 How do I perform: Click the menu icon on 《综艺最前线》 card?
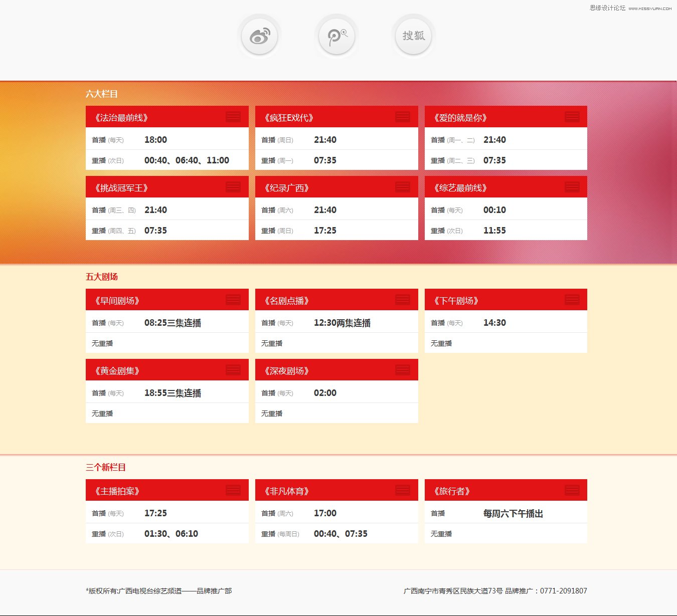[x=572, y=187]
